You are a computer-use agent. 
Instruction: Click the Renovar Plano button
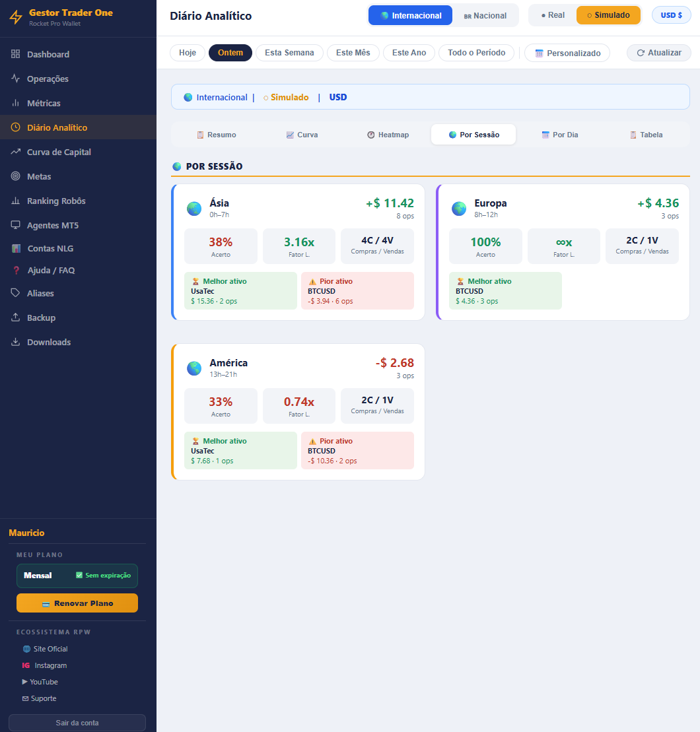pos(77,603)
